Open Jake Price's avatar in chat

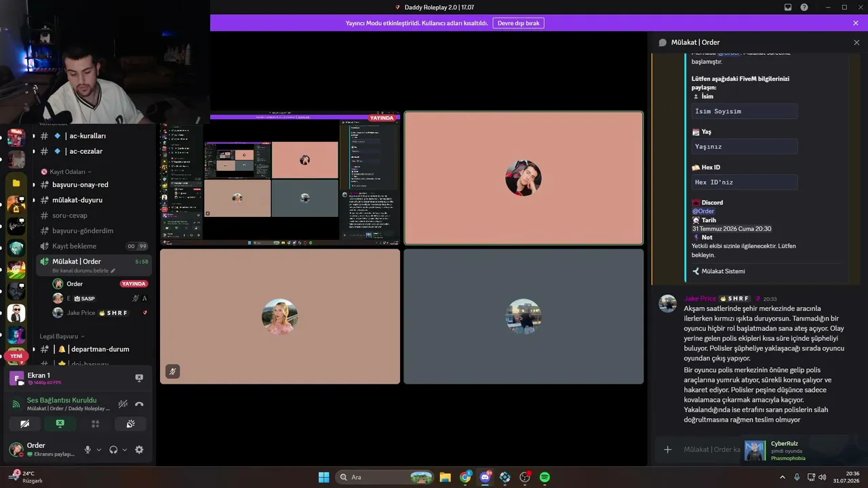tap(668, 303)
